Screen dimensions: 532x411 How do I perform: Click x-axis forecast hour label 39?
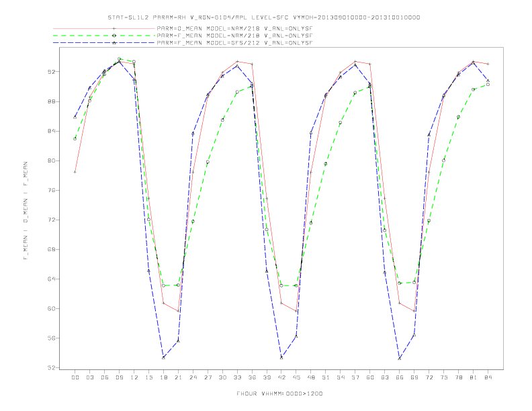[x=267, y=377]
